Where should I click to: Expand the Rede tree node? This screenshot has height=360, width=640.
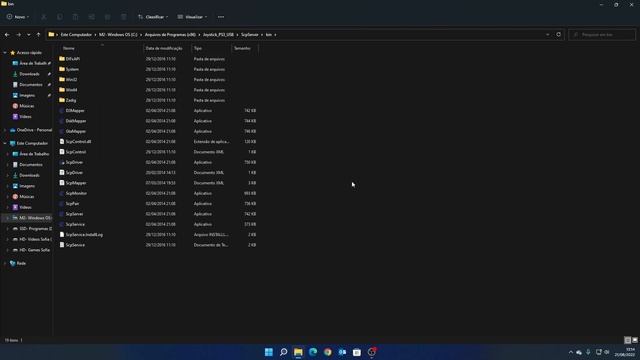pyautogui.click(x=5, y=263)
